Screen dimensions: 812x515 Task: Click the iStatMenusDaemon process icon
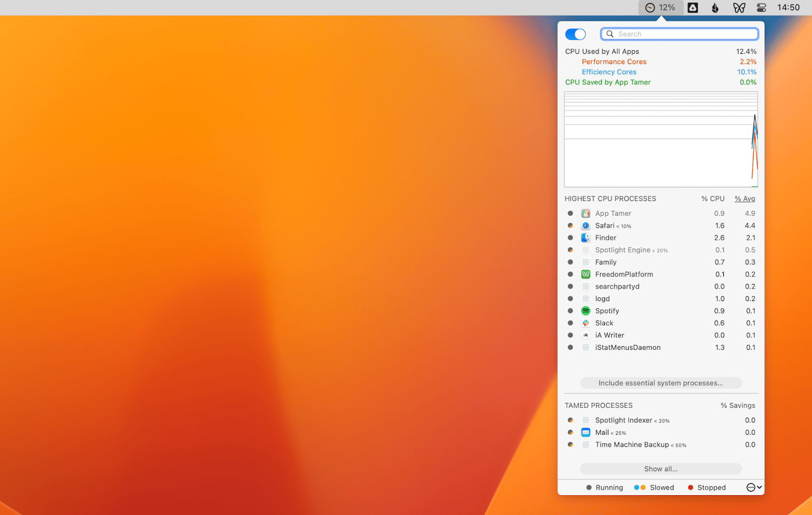point(586,347)
